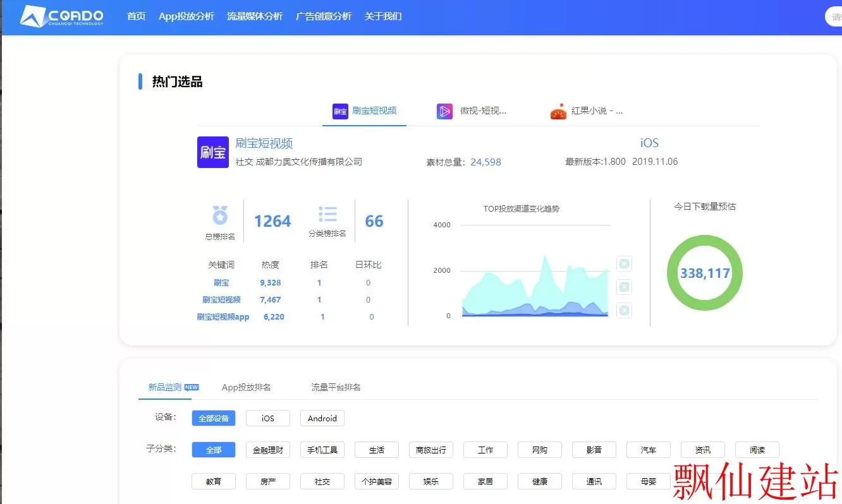Select 全部设备 device filter
Viewport: 842px width, 504px height.
pyautogui.click(x=214, y=418)
